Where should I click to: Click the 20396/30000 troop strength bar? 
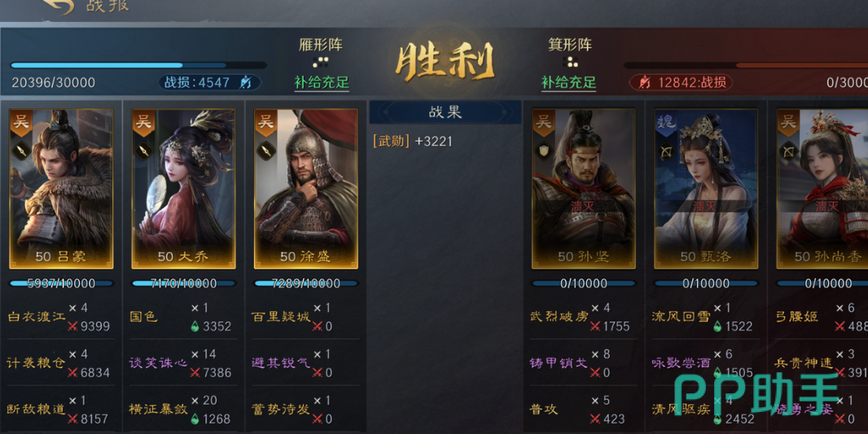(138, 65)
